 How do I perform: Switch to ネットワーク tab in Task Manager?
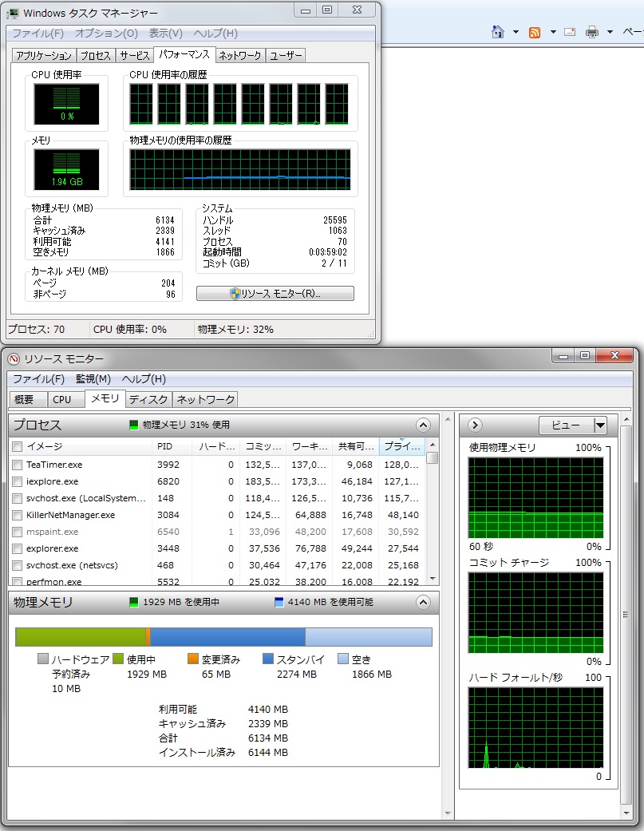point(240,56)
